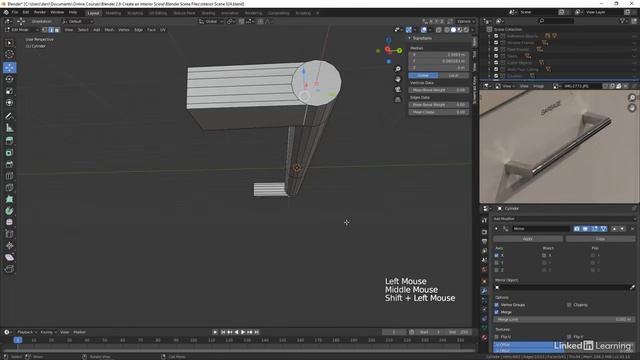Viewport: 640px width, 360px height.
Task: Enable Mirror Axis Z checkbox
Action: (x=497, y=270)
